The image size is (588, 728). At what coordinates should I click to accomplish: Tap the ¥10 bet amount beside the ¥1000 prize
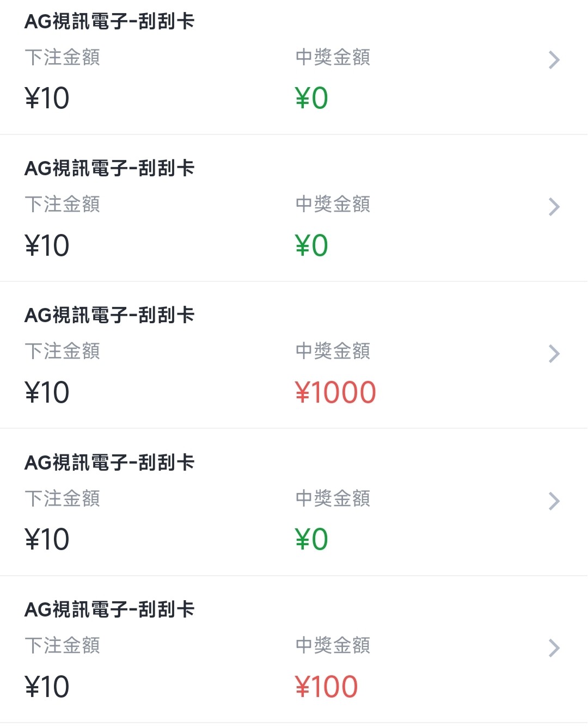pyautogui.click(x=47, y=392)
